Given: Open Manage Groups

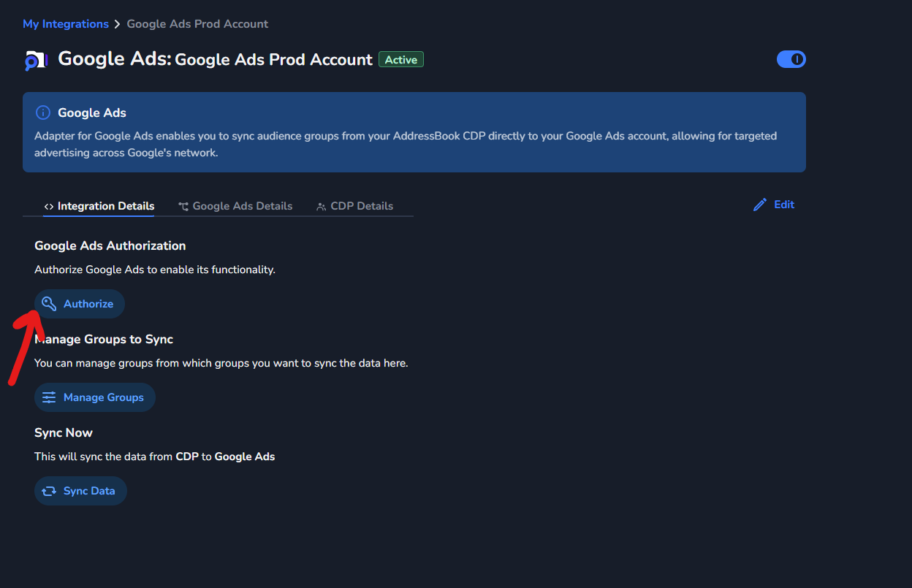Looking at the screenshot, I should click(103, 397).
